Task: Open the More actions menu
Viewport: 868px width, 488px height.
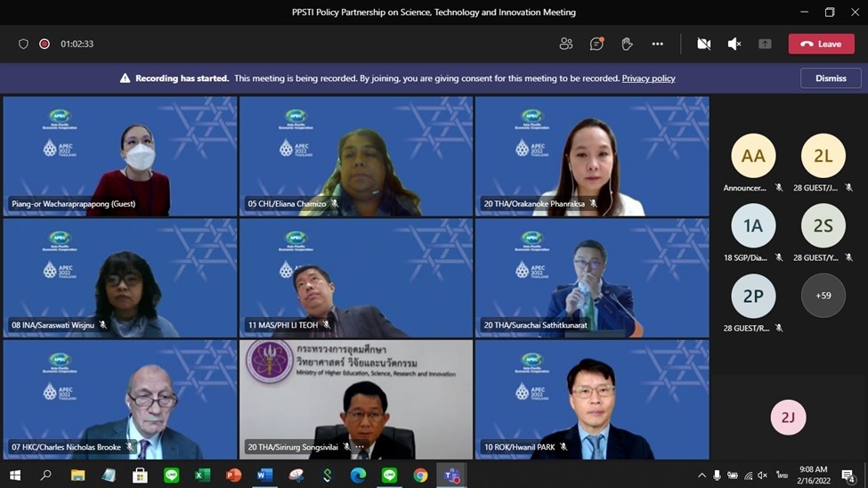Action: pos(657,44)
